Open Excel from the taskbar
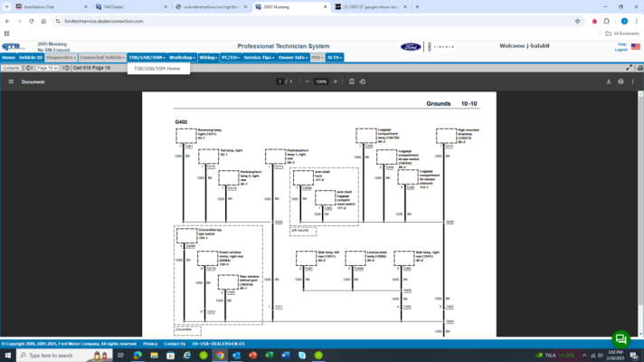This screenshot has height=362, width=644. pos(270,355)
